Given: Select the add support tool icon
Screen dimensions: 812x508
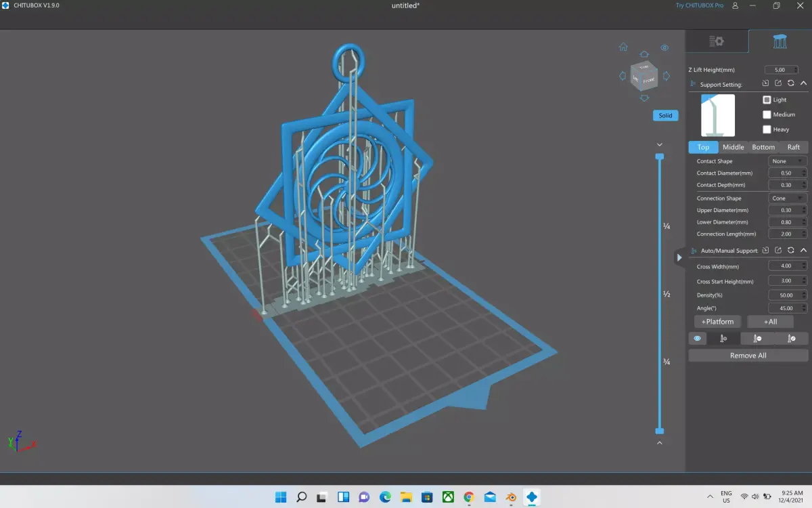Looking at the screenshot, I should tap(723, 339).
